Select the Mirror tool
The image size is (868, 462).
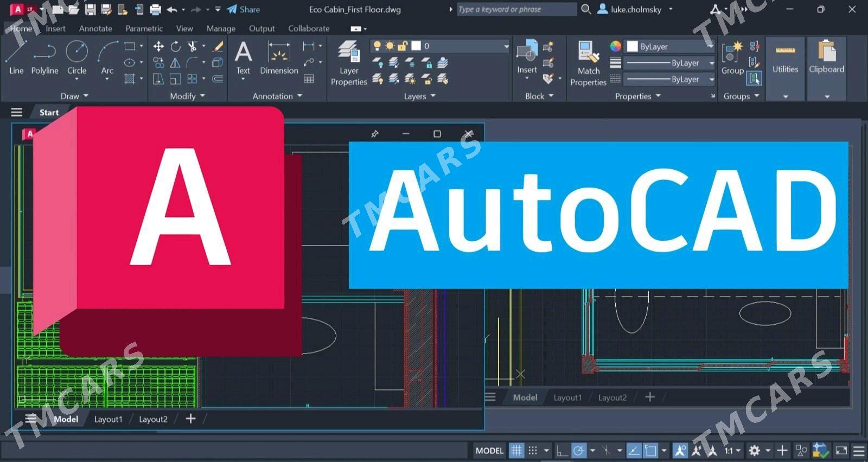click(175, 63)
